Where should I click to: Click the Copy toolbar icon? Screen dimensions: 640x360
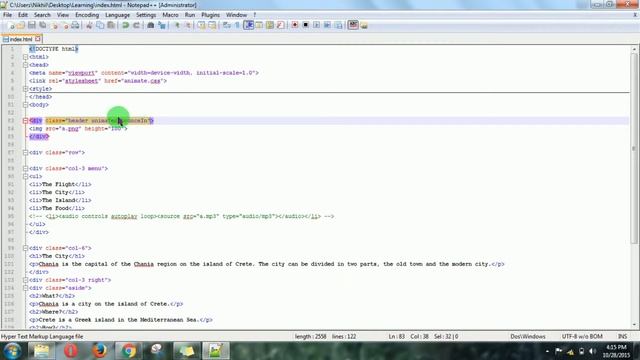(x=100, y=25)
